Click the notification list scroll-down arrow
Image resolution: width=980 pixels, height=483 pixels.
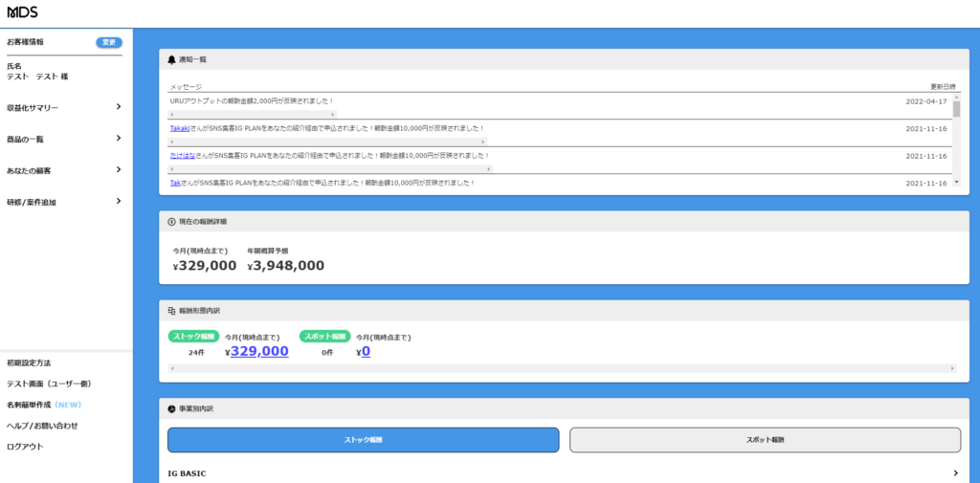coord(956,182)
